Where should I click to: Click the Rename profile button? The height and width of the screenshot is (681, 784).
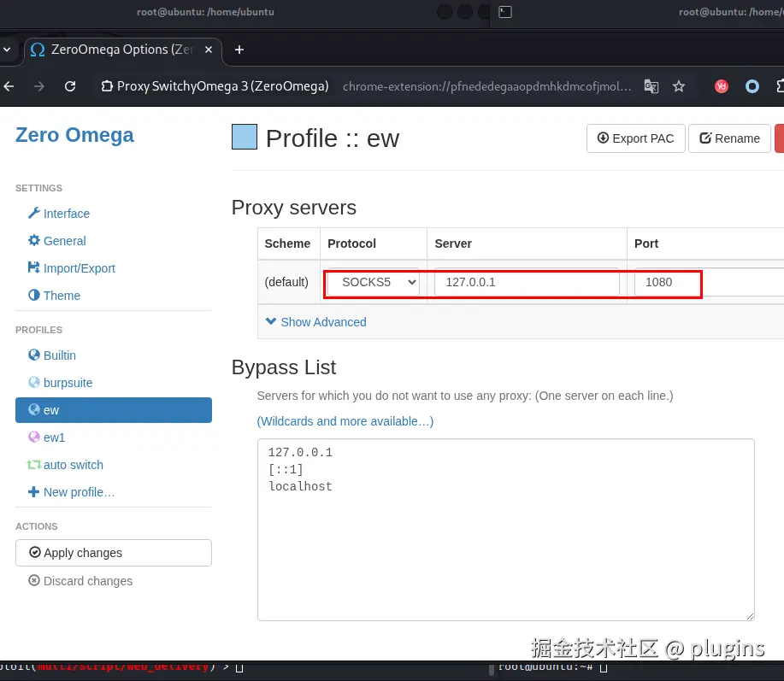pos(729,138)
